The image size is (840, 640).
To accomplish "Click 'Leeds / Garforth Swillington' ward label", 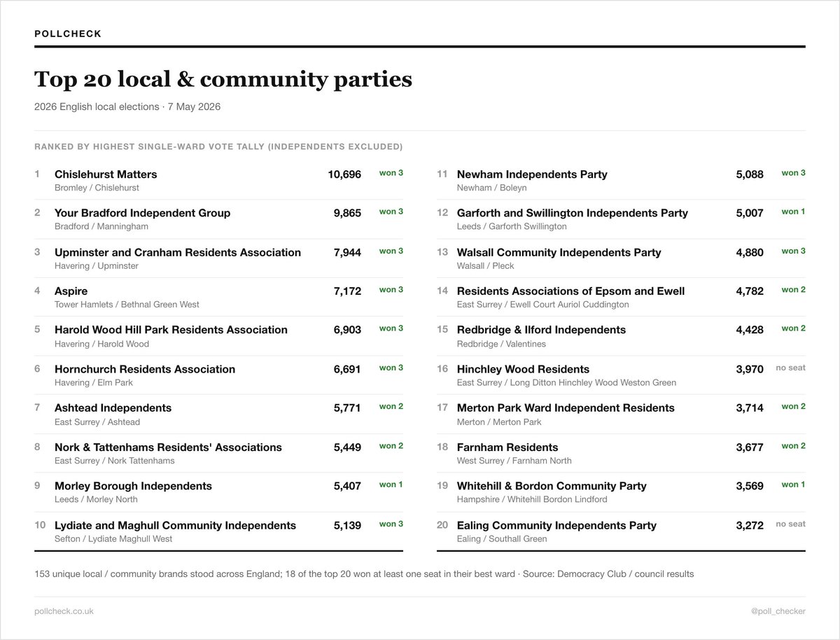I will (512, 227).
